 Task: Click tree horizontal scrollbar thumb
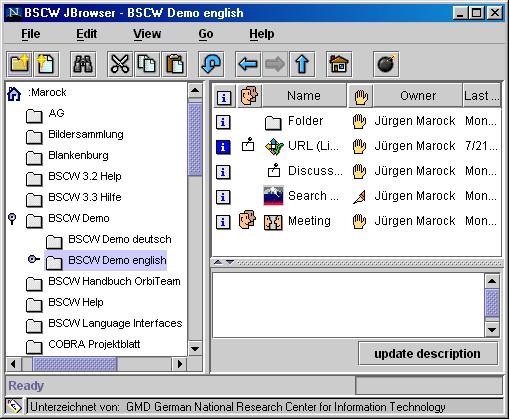click(75, 364)
